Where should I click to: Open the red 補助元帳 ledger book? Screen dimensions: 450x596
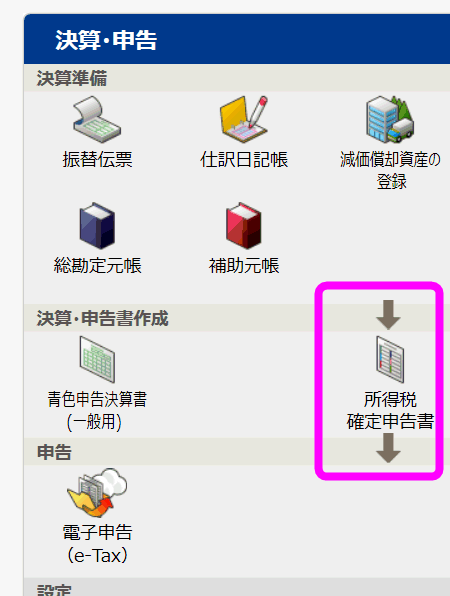tap(244, 226)
